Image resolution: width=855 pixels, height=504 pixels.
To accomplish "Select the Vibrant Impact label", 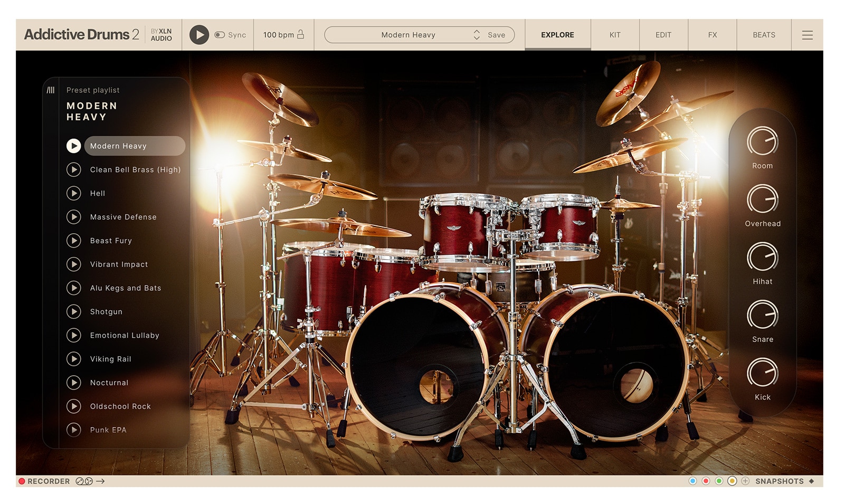I will 119,264.
